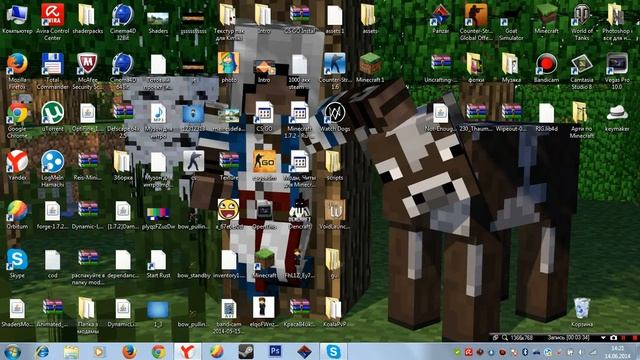Open the volume speaker tray icon

click(x=581, y=352)
